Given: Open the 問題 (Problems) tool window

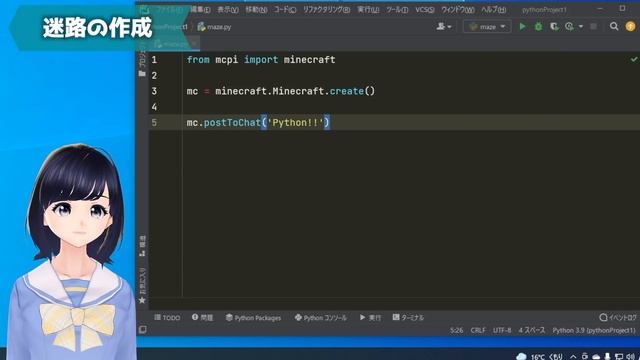Looking at the screenshot, I should pyautogui.click(x=202, y=318).
